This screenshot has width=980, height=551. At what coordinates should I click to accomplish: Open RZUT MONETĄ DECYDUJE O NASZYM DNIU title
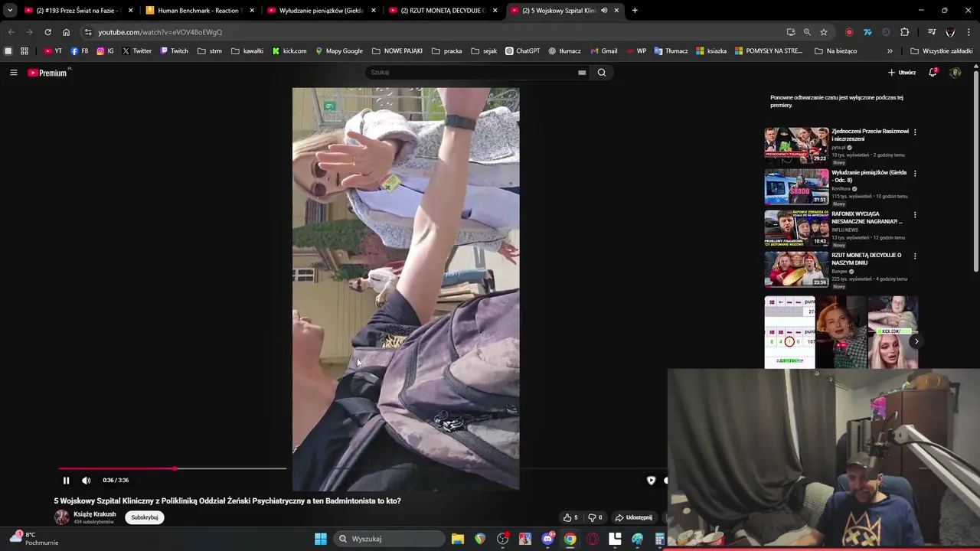(x=867, y=259)
